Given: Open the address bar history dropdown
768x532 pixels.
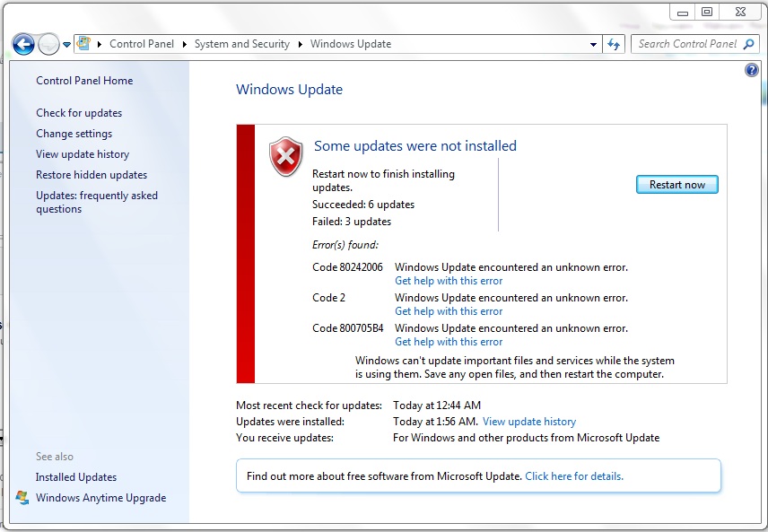Looking at the screenshot, I should (593, 45).
